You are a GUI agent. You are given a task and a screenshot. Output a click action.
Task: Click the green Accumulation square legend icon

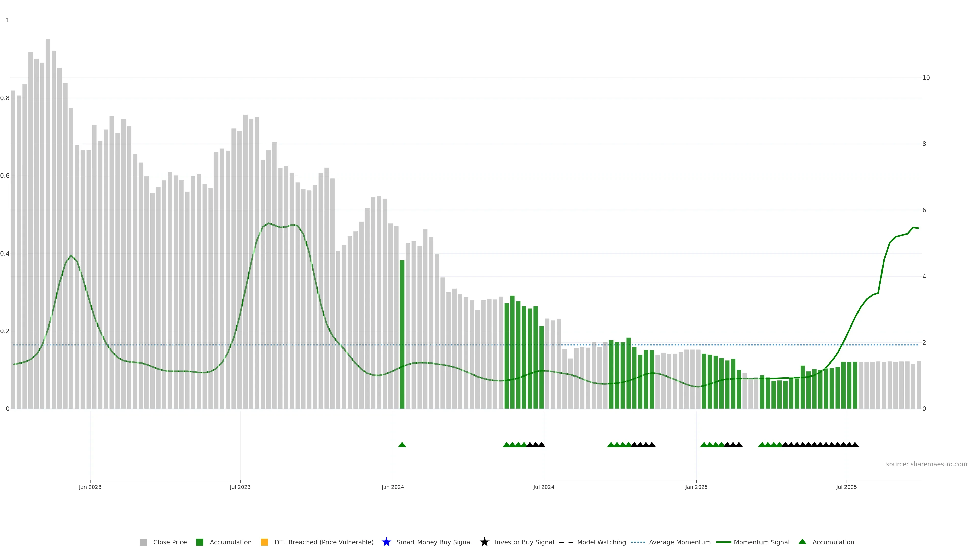point(199,542)
